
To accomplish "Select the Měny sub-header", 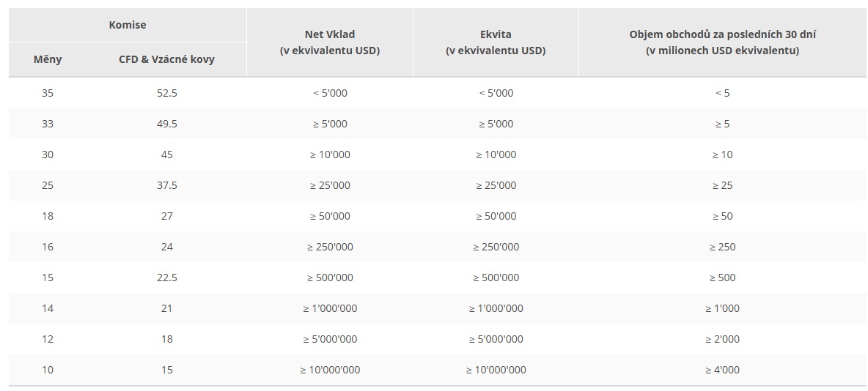I will click(x=48, y=59).
